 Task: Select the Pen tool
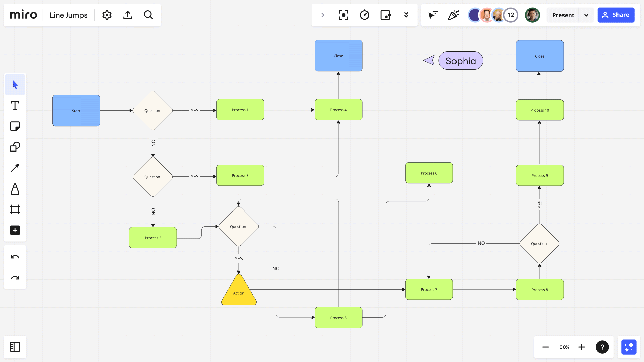(x=15, y=189)
